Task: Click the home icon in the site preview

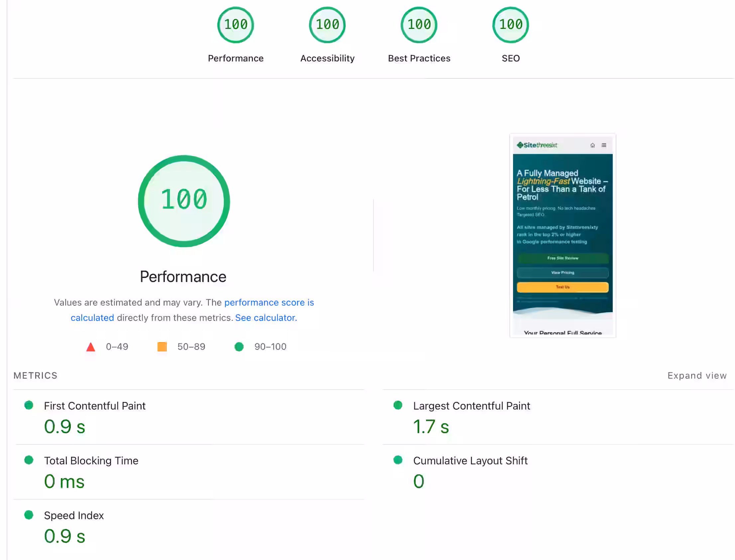Action: coord(593,145)
